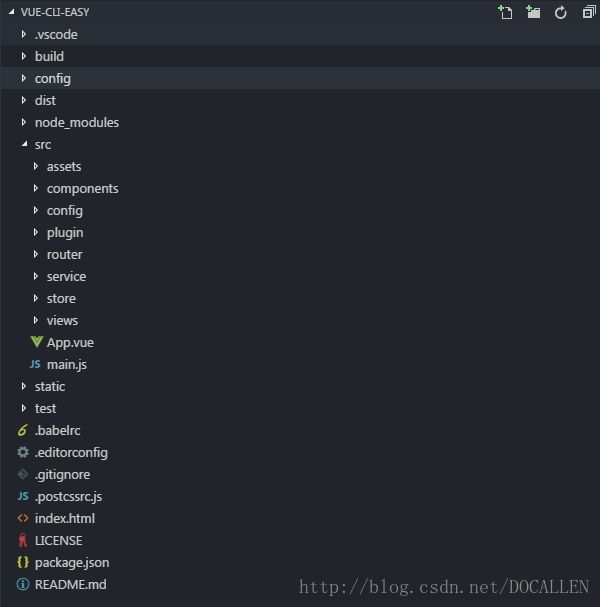The image size is (600, 607).
Task: Collapse the VUE-CLI-EASY root section
Action: coord(12,12)
